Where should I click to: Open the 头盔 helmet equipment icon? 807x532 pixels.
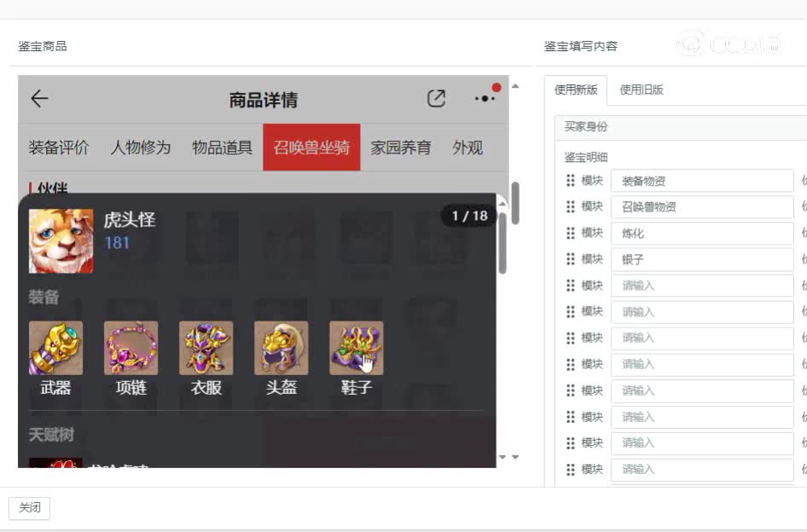(x=281, y=347)
